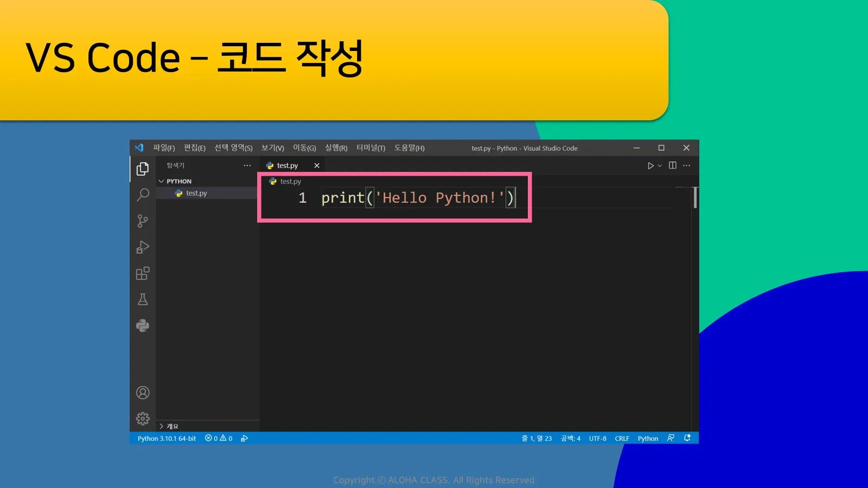Open the Testing flask icon
The height and width of the screenshot is (488, 868).
point(143,299)
